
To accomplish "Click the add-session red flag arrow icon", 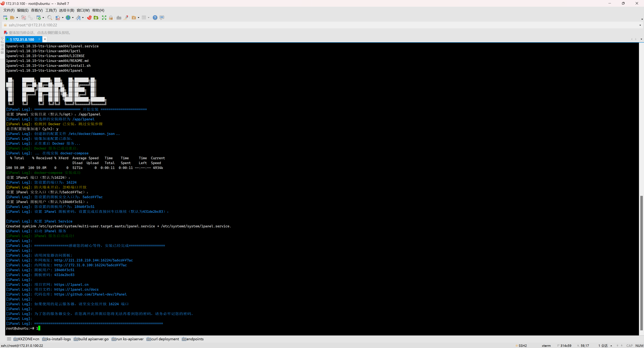I will click(x=6, y=33).
